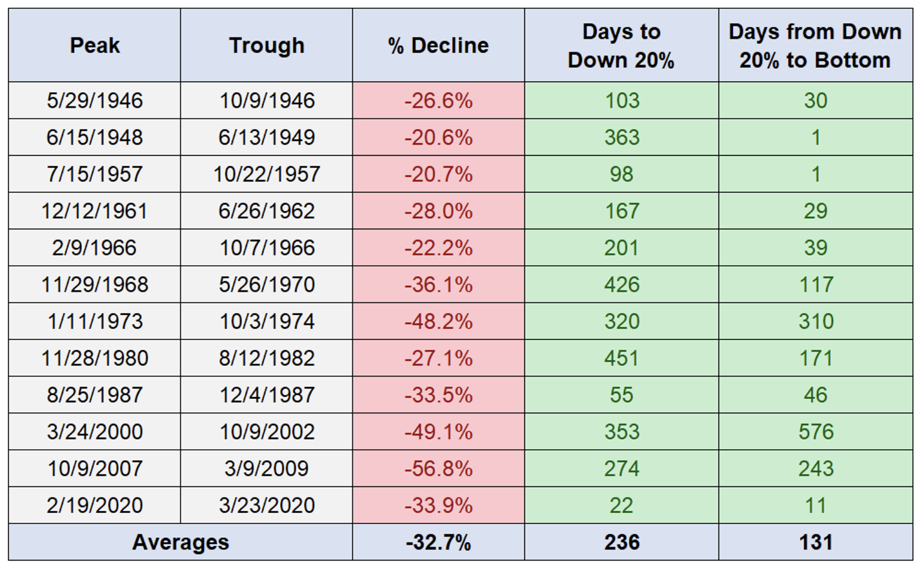Select the 5/29/1946 peak date cell
Image resolution: width=924 pixels, height=577 pixels.
pyautogui.click(x=95, y=101)
